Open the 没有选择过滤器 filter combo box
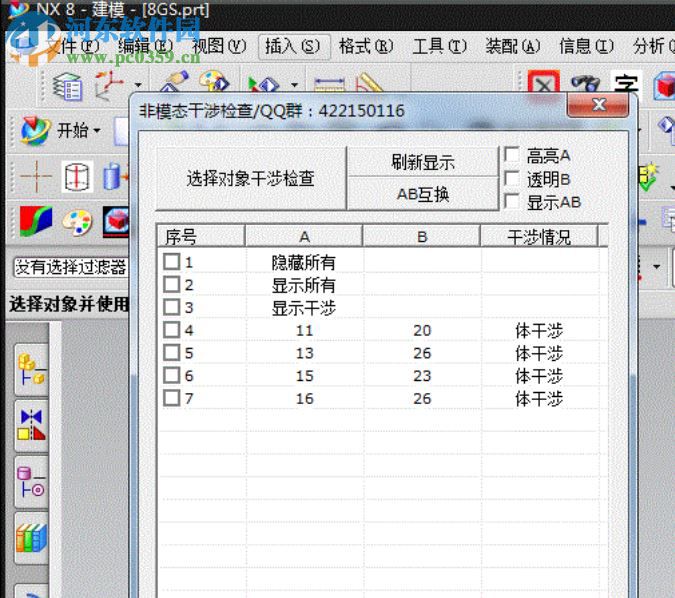 pos(71,267)
